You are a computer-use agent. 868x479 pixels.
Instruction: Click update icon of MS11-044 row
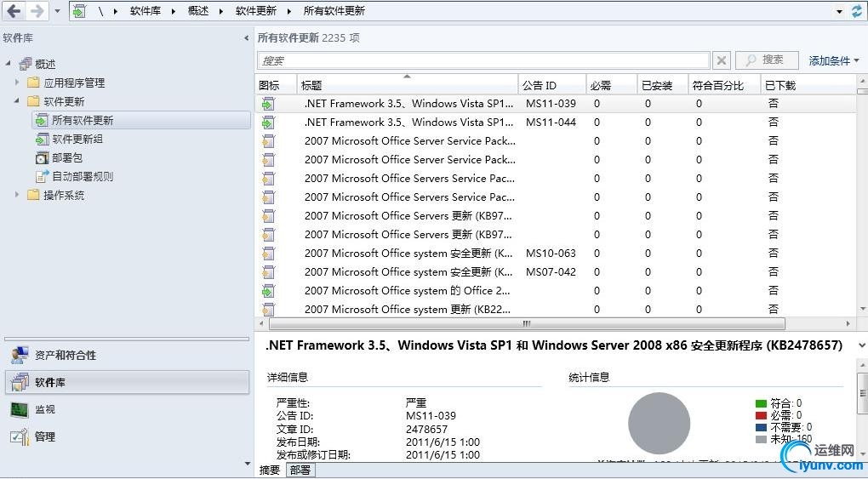click(x=268, y=123)
